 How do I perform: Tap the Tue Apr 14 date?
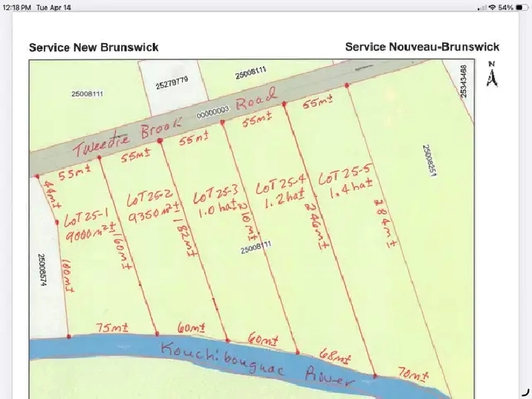click(x=54, y=7)
